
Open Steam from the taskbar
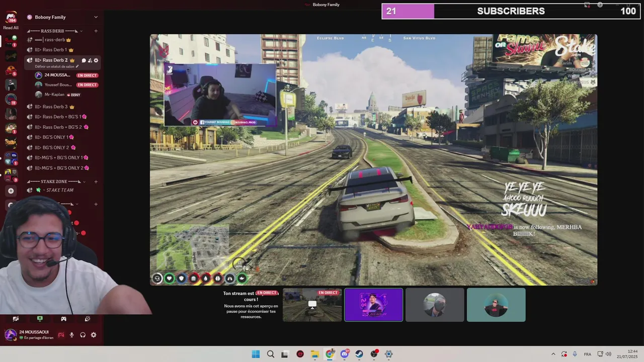[x=359, y=354]
